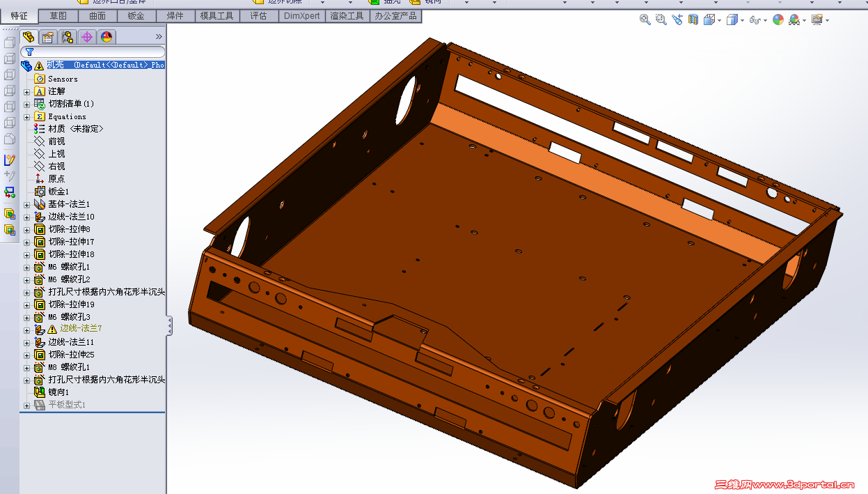This screenshot has width=868, height=494.
Task: Toggle the Section View tool
Action: pyautogui.click(x=693, y=20)
